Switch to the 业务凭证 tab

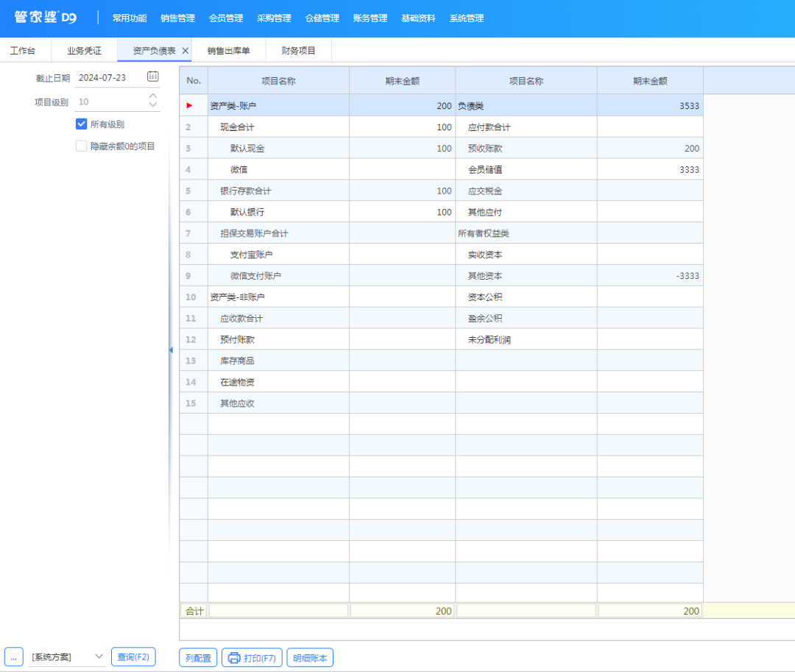click(x=84, y=51)
